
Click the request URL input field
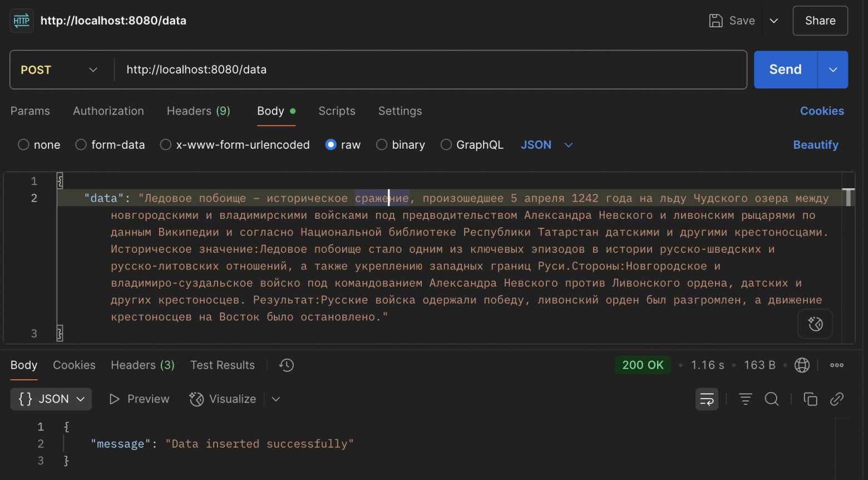(x=428, y=70)
